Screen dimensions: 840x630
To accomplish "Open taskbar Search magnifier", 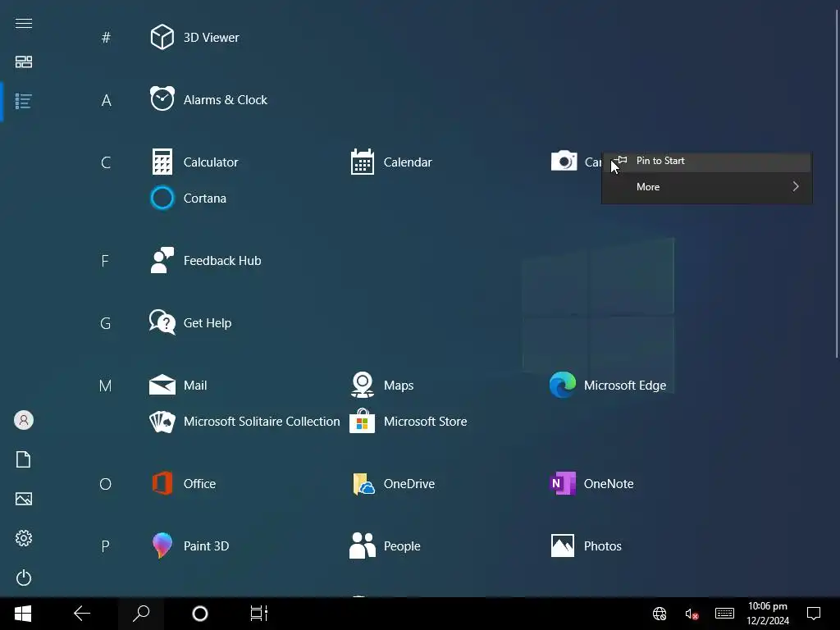I will coord(141,614).
